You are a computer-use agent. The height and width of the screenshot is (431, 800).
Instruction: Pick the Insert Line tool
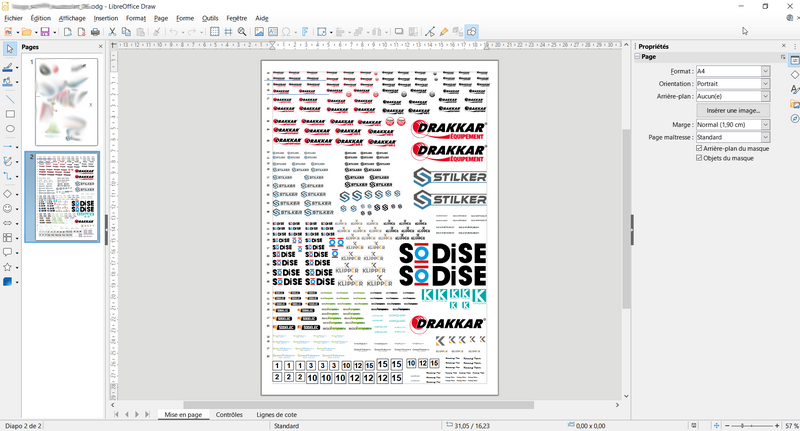click(x=10, y=99)
